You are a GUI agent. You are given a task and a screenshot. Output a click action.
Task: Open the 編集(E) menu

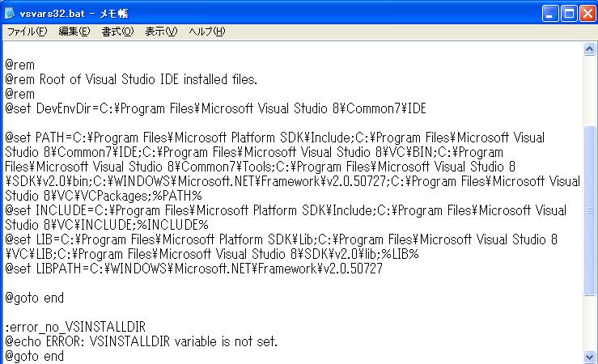coord(74,32)
